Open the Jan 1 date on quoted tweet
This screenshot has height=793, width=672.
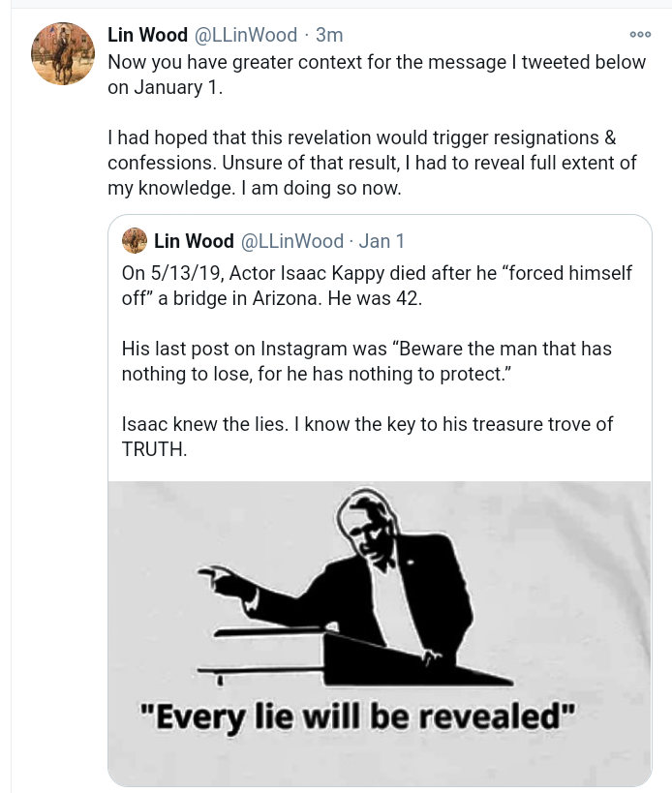382,241
